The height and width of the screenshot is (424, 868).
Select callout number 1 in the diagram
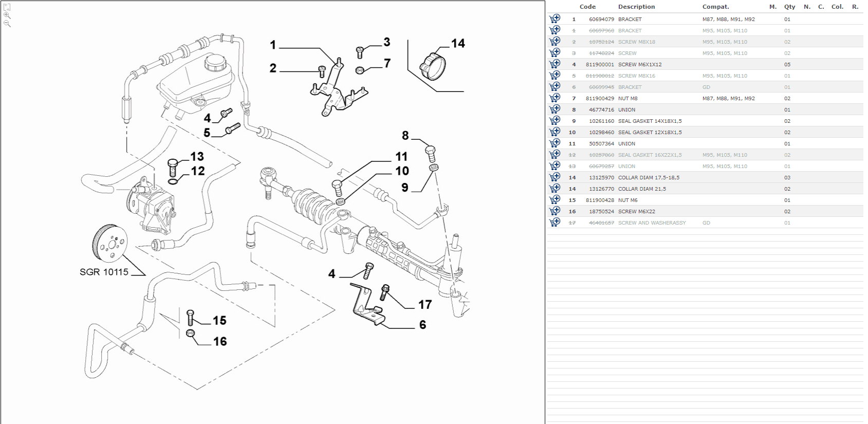(x=273, y=45)
